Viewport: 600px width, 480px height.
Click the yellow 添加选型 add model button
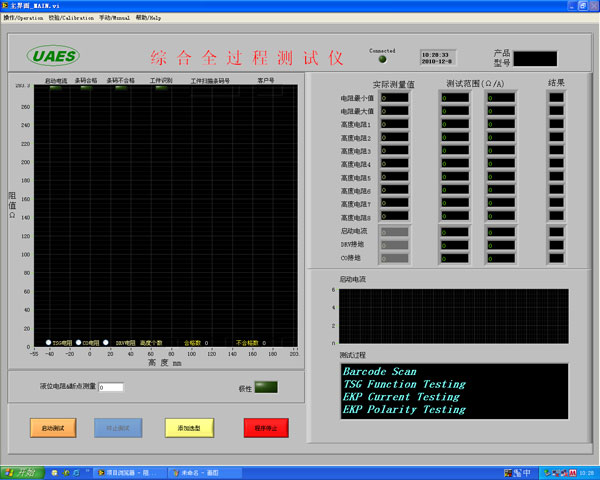click(x=189, y=428)
